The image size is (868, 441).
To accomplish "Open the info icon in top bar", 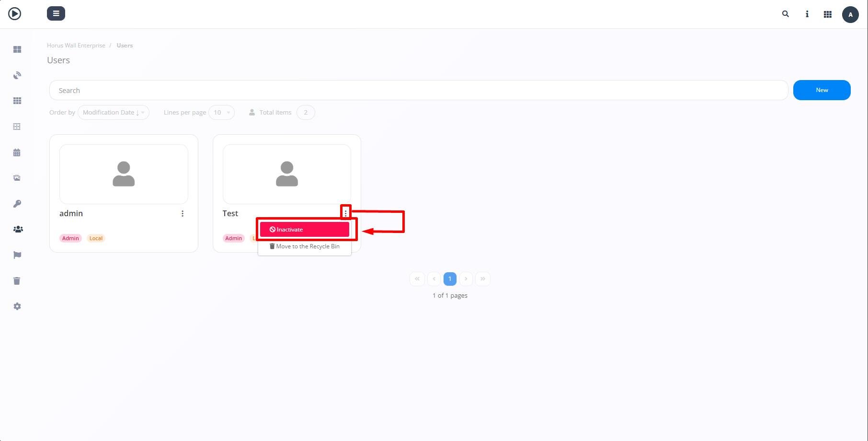I will (x=807, y=14).
